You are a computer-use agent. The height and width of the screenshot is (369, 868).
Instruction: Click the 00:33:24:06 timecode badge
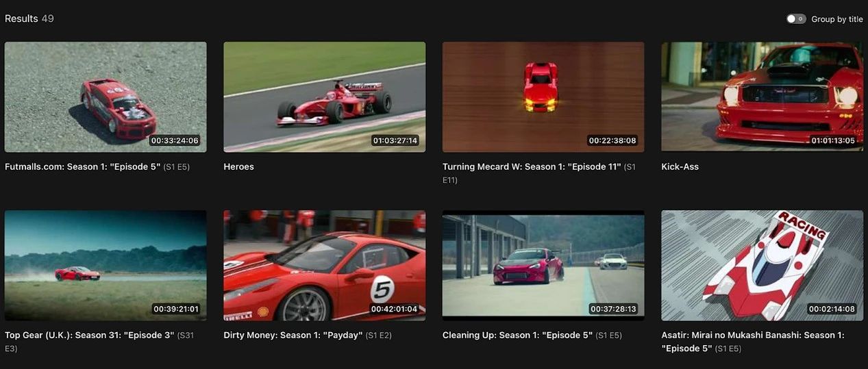[175, 141]
